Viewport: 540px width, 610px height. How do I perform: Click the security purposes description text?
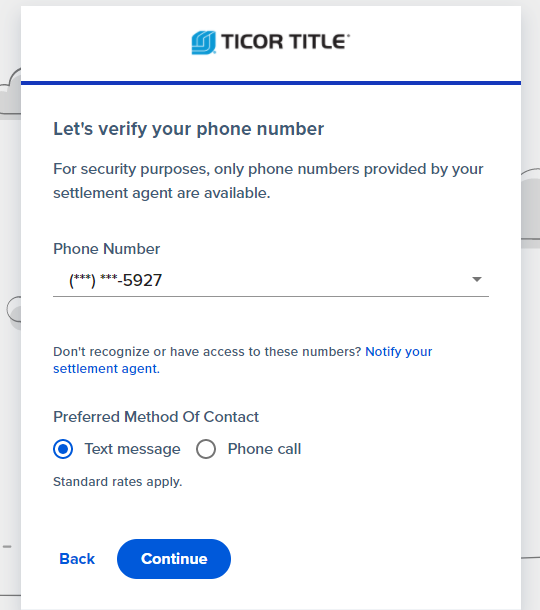click(268, 181)
